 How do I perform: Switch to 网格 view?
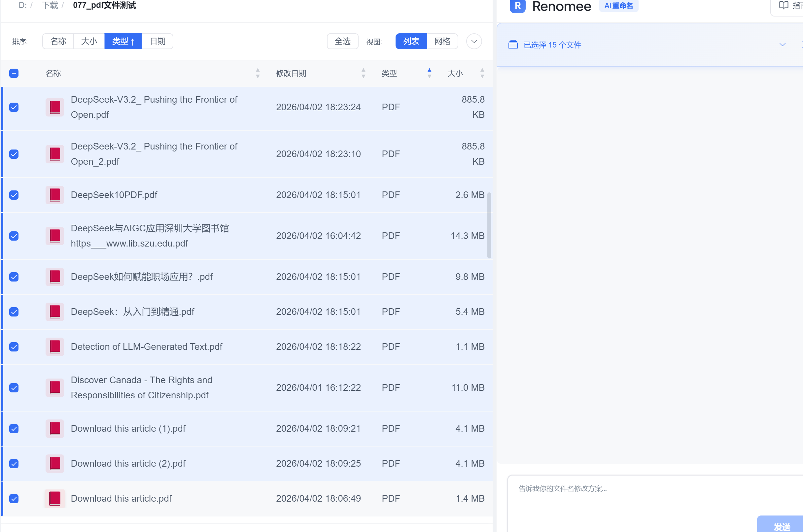(442, 41)
